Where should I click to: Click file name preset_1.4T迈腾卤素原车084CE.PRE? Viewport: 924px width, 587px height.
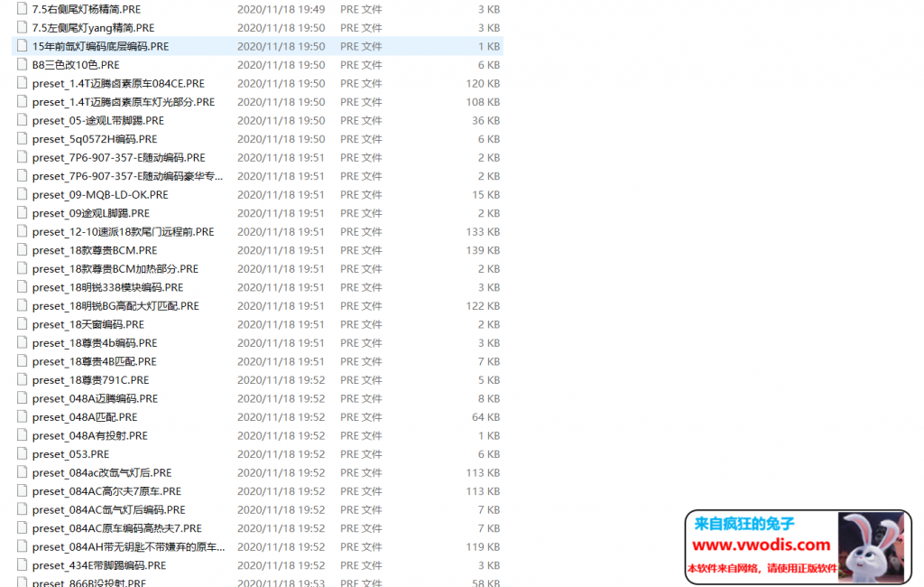118,83
